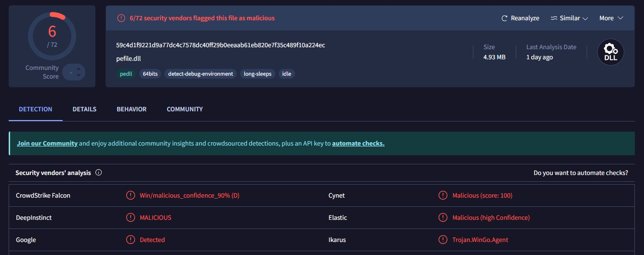Click the alert icon for Elastic detection
This screenshot has width=644, height=255.
[443, 218]
